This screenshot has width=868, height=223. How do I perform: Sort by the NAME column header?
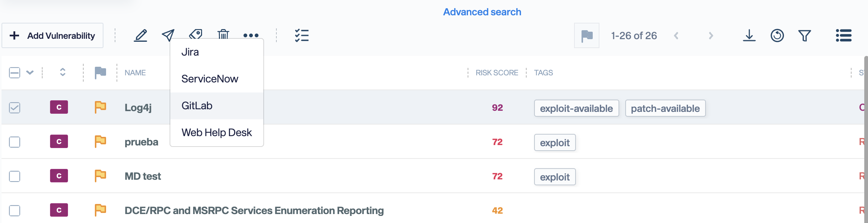tap(135, 73)
